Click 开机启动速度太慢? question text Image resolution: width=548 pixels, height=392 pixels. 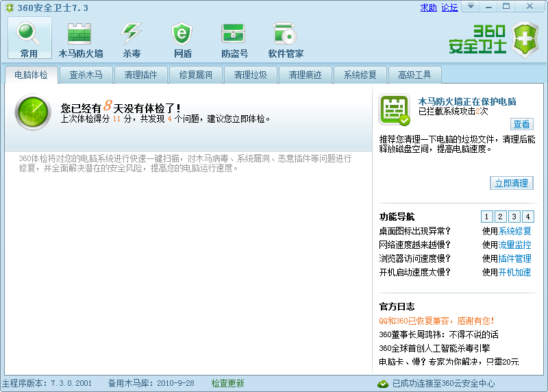(x=415, y=272)
